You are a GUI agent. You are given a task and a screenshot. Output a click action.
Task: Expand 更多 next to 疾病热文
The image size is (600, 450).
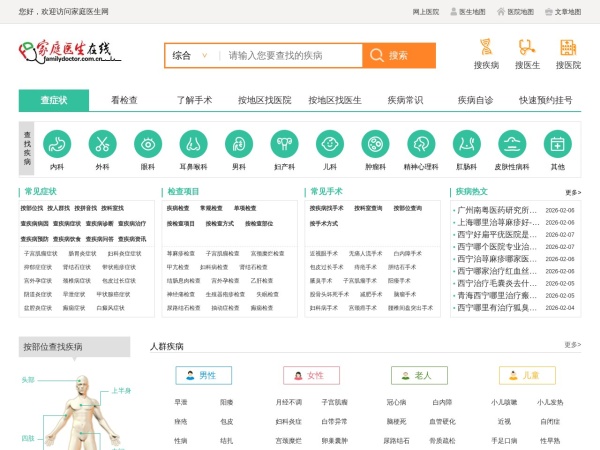pyautogui.click(x=572, y=192)
